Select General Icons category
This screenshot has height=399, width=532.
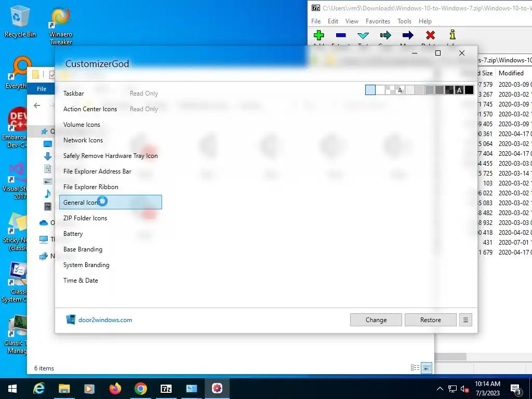(111, 202)
